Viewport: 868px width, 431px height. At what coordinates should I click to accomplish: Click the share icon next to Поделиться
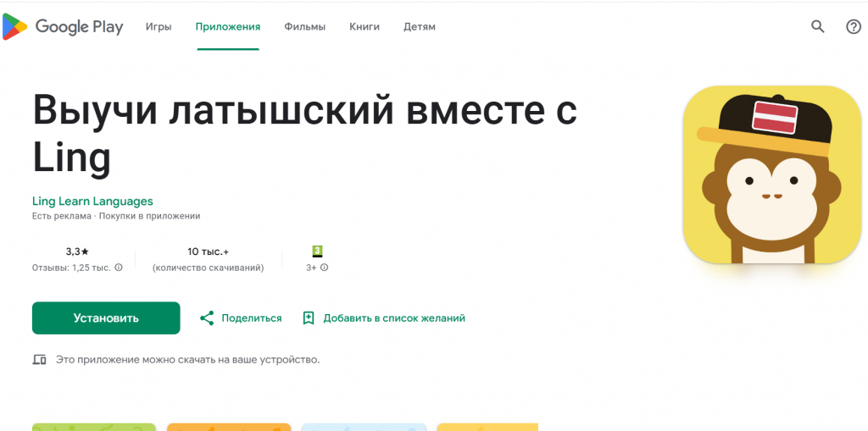[207, 318]
